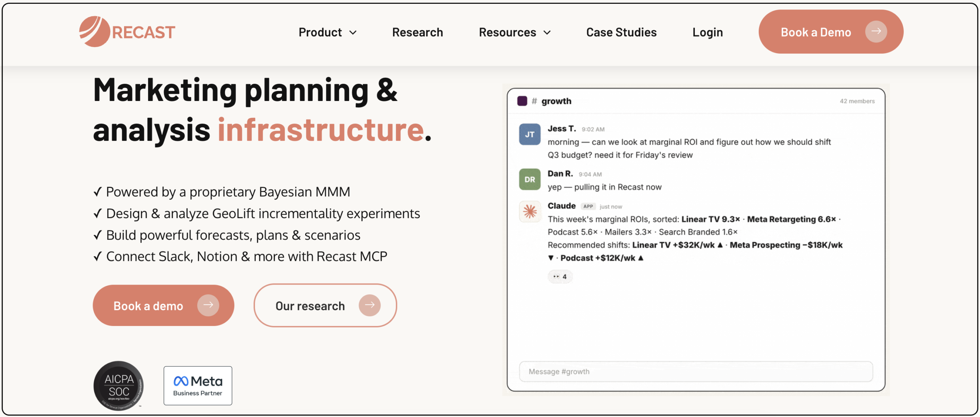The height and width of the screenshot is (417, 980).
Task: Click the AICPA SOC badge
Action: 119,385
